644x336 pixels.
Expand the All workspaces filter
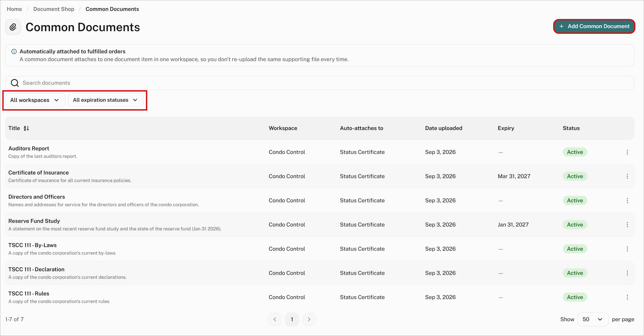pyautogui.click(x=35, y=100)
